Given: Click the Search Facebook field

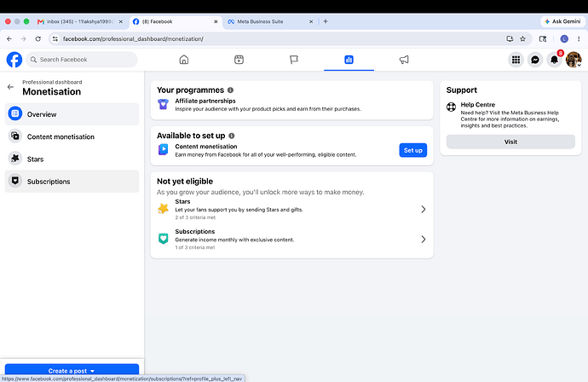Looking at the screenshot, I should [x=82, y=60].
